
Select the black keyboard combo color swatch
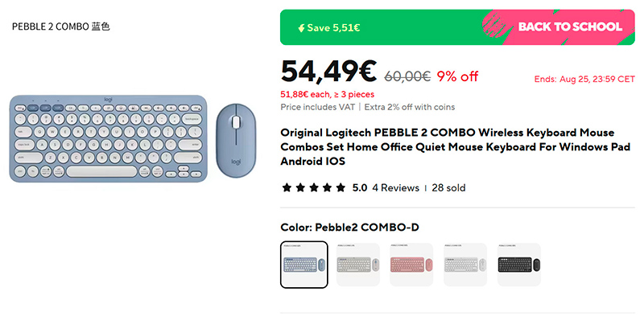point(519,265)
